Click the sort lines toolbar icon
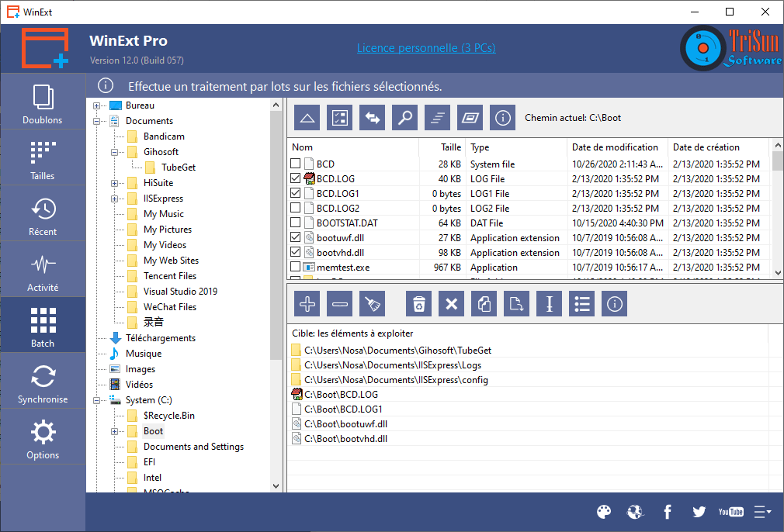 coord(437,118)
